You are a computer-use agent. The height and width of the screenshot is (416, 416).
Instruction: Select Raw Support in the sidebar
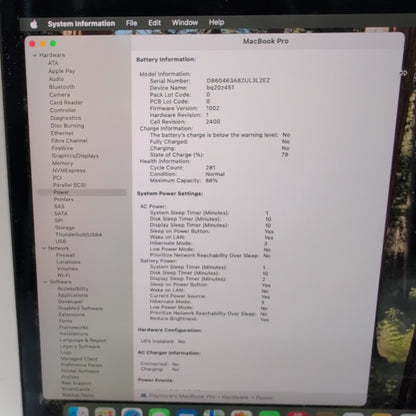pos(76,383)
